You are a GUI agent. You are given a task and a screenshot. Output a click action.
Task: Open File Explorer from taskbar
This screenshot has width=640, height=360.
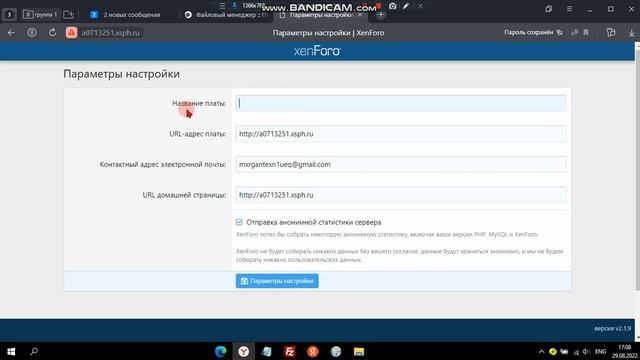tap(359, 351)
